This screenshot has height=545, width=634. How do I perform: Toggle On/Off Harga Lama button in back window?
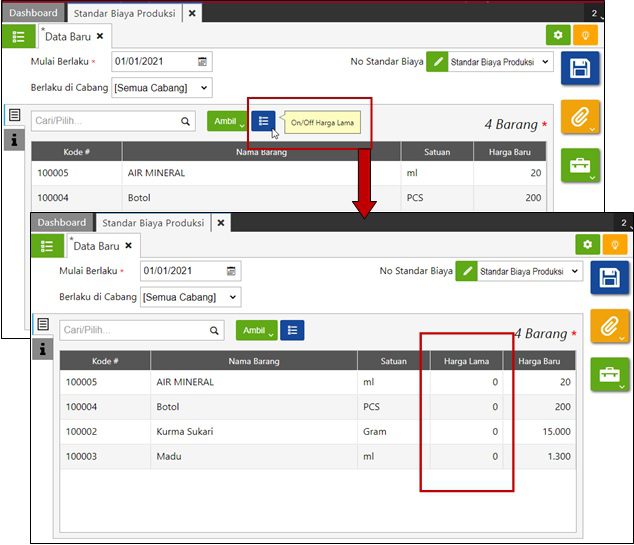pos(263,121)
